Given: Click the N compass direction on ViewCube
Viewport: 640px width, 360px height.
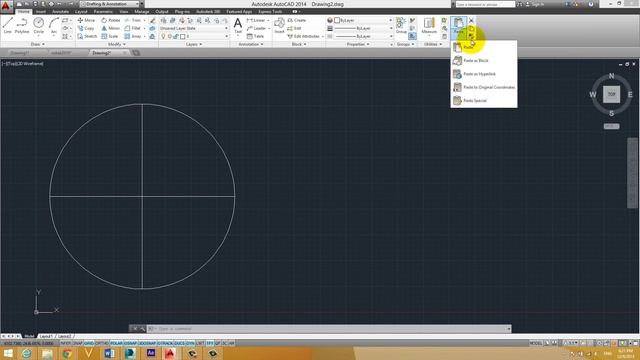Looking at the screenshot, I should pos(611,76).
